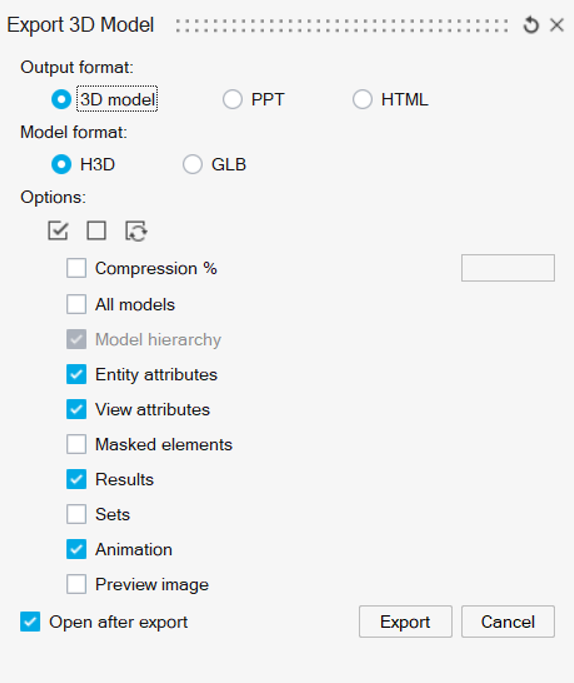Disable the View attributes checkbox
This screenshot has width=574, height=683.
coord(76,409)
